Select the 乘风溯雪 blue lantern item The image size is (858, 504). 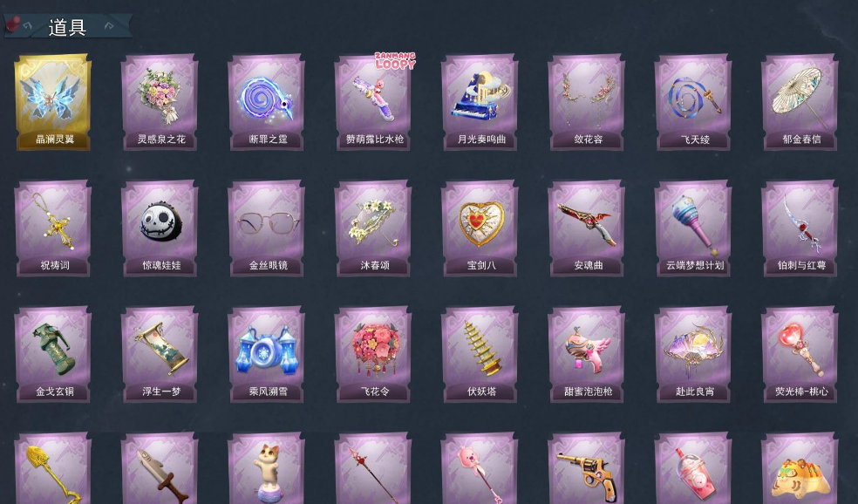[267, 354]
